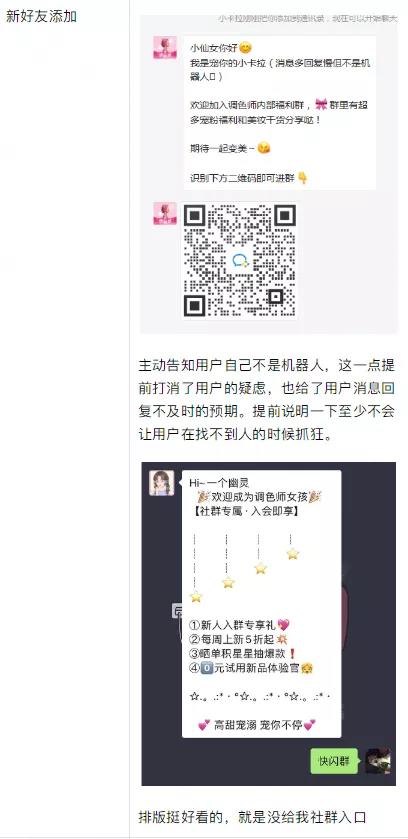Click the sender avatar beside 快闪群 bubble
The height and width of the screenshot is (839, 408).
(378, 760)
